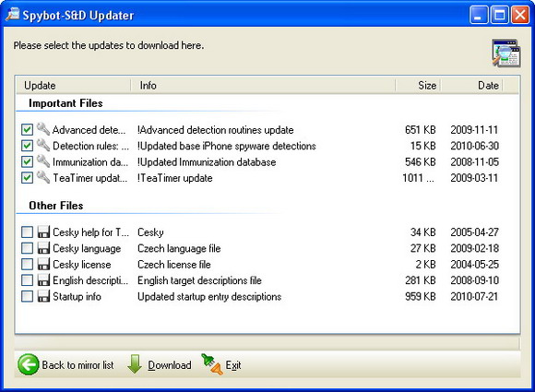Screen dimensions: 535x392
Task: Uncheck the Detection rules update checkbox
Action: tap(27, 146)
